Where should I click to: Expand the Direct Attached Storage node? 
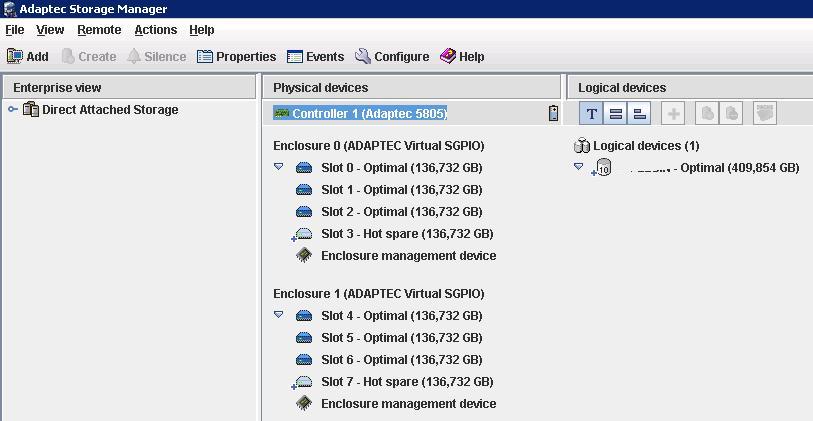click(x=13, y=110)
